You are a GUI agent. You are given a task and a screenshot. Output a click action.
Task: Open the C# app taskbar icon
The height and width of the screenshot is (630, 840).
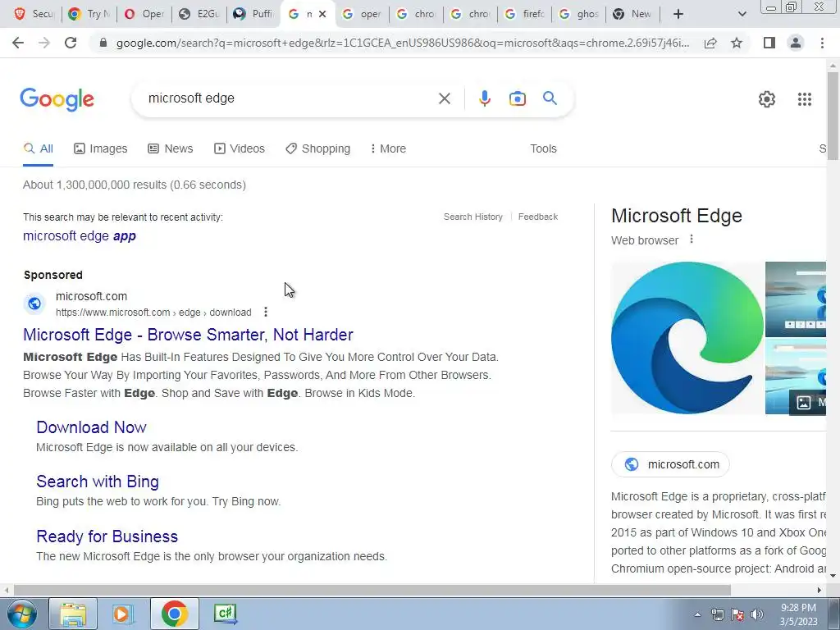point(225,614)
